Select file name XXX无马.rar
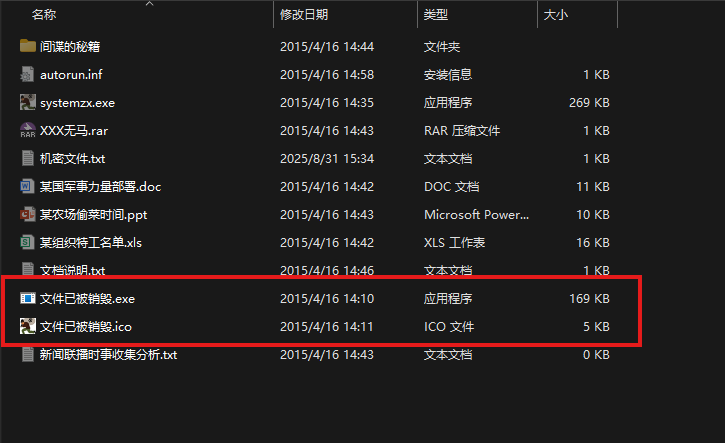The height and width of the screenshot is (443, 725). tap(74, 130)
